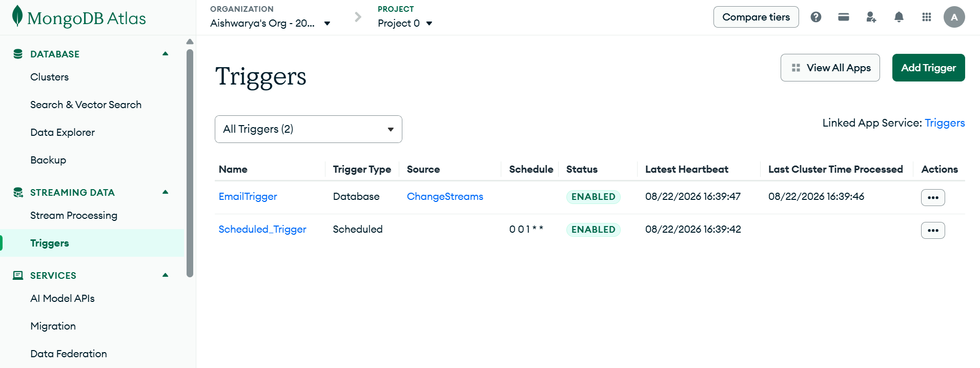Collapse the Streaming Data sidebar section
The width and height of the screenshot is (980, 368).
(165, 192)
